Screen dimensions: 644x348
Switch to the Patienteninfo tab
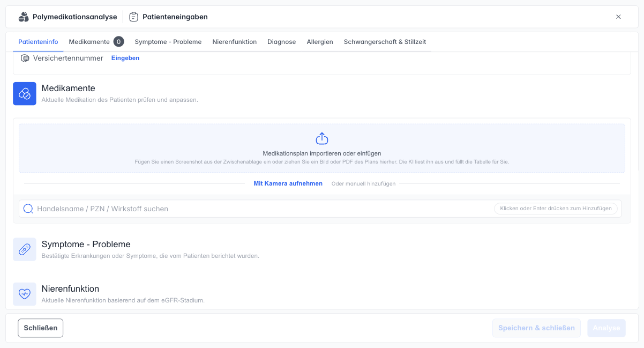pos(38,42)
